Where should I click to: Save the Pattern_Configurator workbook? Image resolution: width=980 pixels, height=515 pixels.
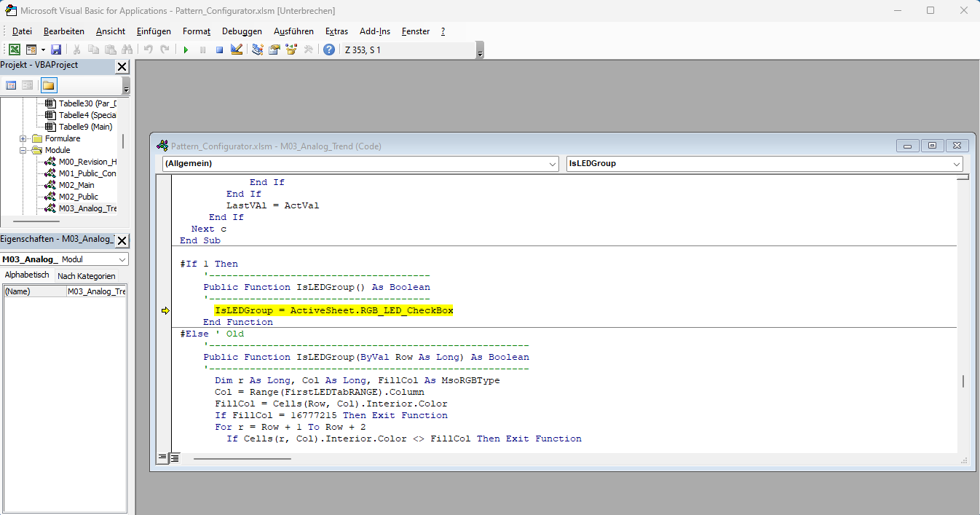tap(56, 50)
